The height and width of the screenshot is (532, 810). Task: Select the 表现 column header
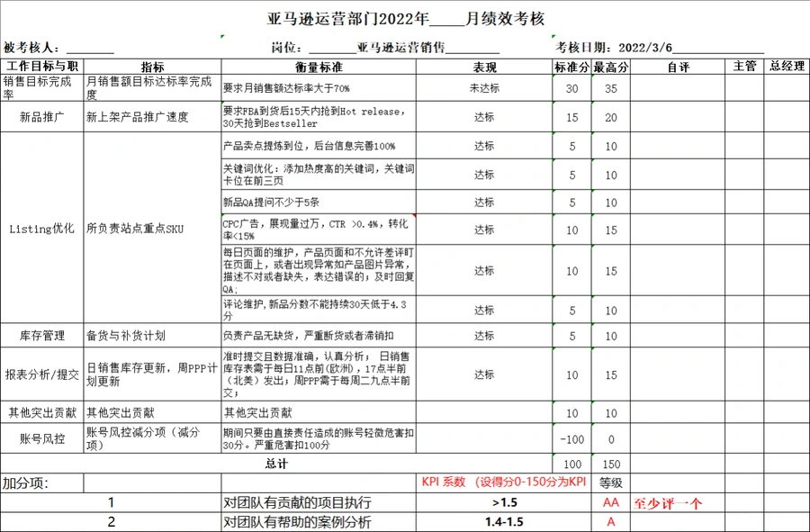484,67
